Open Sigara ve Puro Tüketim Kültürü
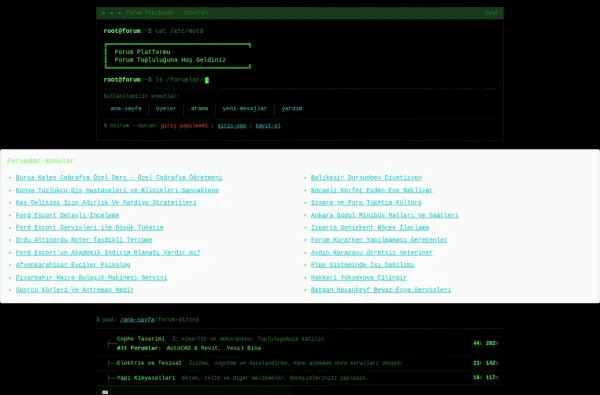The image size is (600, 395). tap(366, 202)
